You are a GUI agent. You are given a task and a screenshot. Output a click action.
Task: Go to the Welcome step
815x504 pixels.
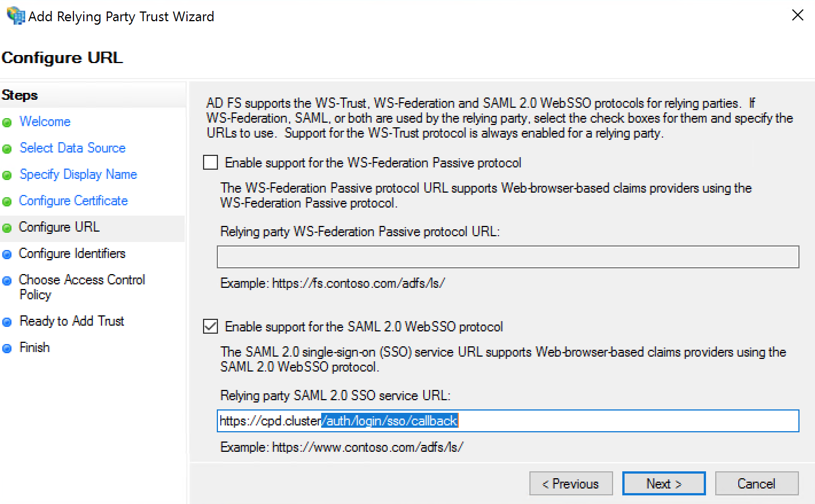[x=45, y=122]
